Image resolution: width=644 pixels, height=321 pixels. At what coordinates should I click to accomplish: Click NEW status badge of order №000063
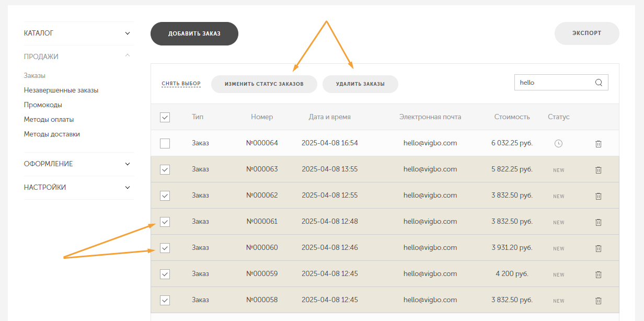[x=559, y=170]
